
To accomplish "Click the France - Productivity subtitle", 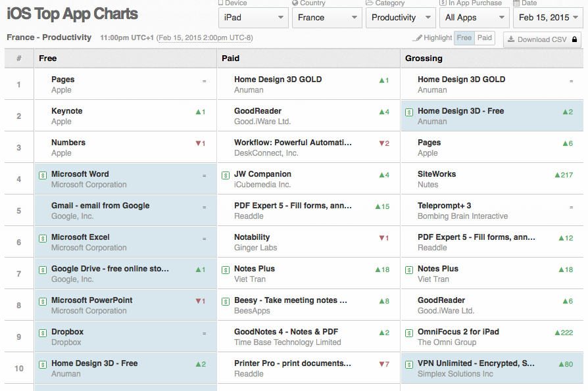I will pos(49,37).
